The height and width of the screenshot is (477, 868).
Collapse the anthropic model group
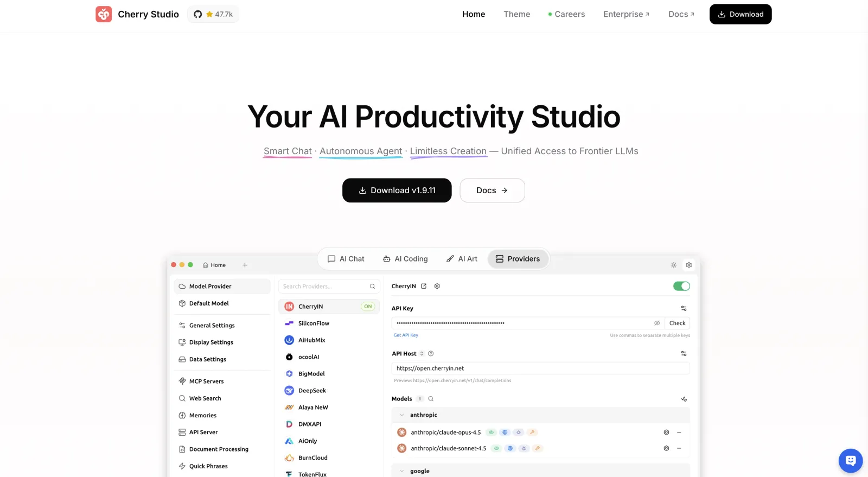coord(401,415)
